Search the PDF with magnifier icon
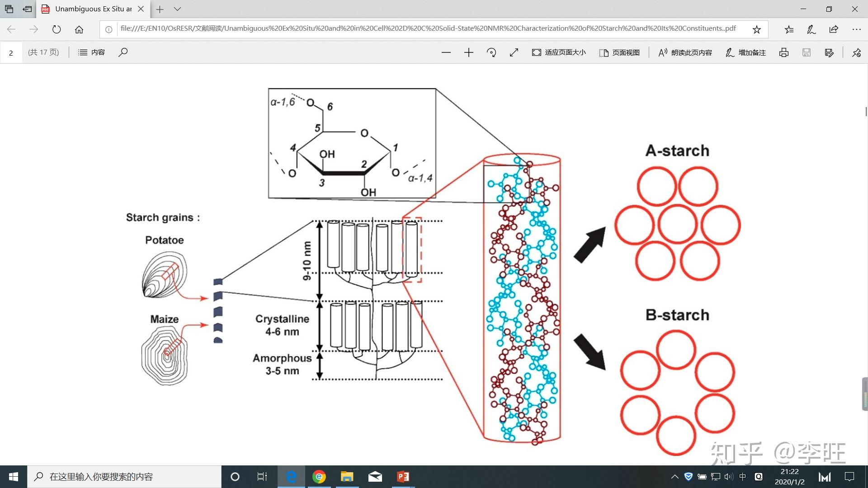The image size is (868, 488). (123, 52)
